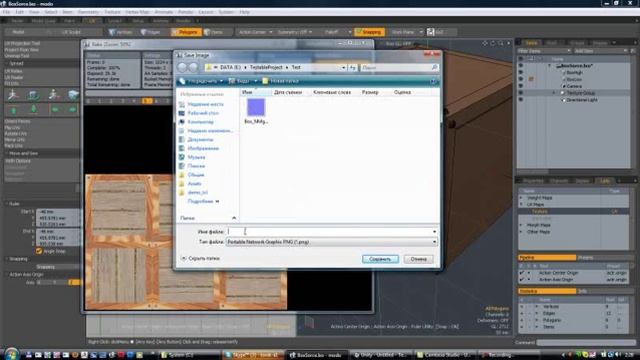Select Texture Group in item tree
The image size is (640, 360).
point(580,93)
